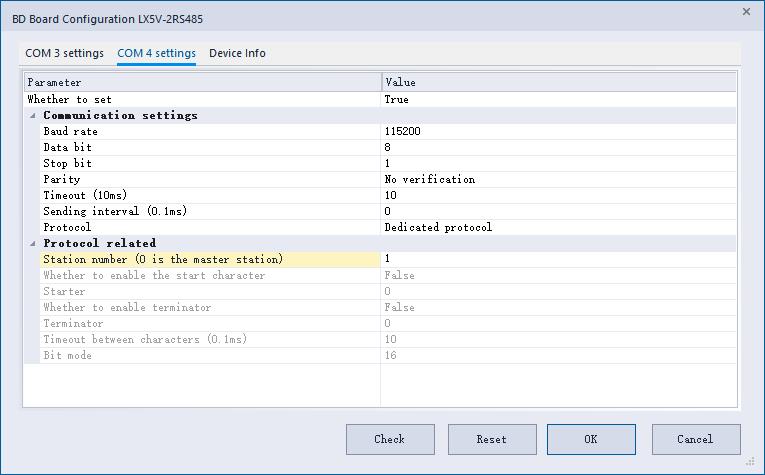Screen dimensions: 765x475
Task: Click the Check button
Action: (x=390, y=439)
